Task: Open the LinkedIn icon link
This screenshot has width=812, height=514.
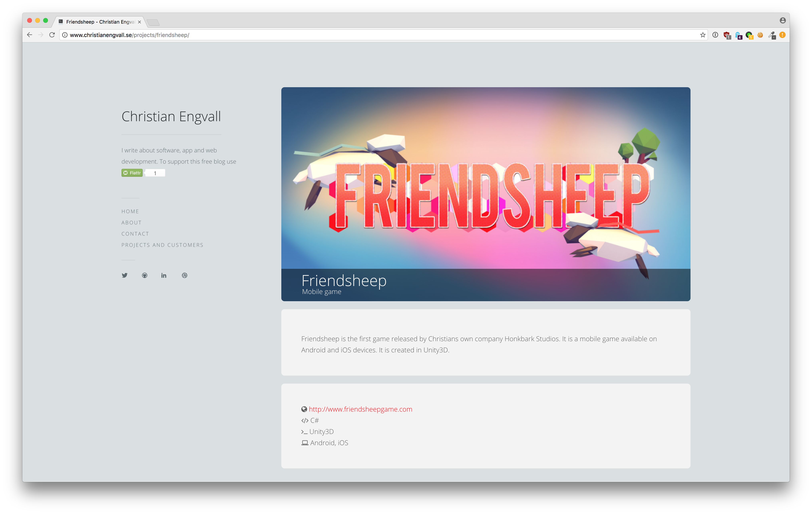Action: [x=164, y=275]
